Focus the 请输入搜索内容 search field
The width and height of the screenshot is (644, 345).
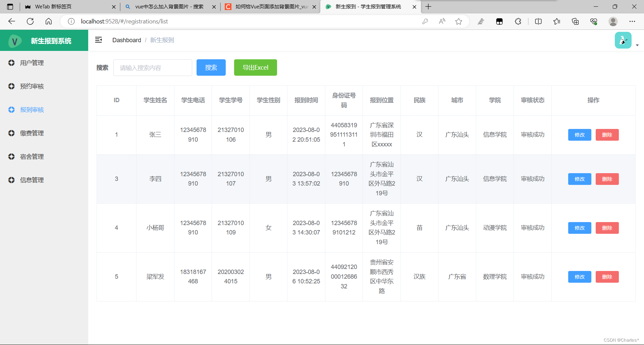pyautogui.click(x=153, y=68)
